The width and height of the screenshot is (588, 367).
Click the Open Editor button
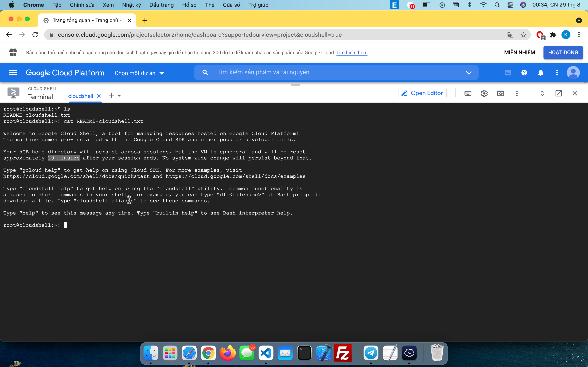click(x=422, y=93)
